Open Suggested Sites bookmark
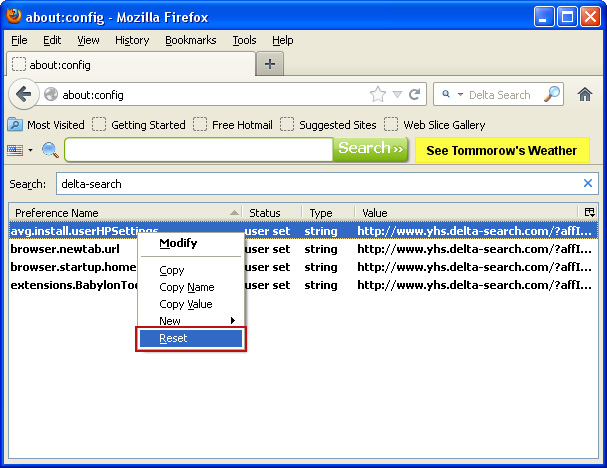Screen dimensions: 607x468 click(x=328, y=125)
